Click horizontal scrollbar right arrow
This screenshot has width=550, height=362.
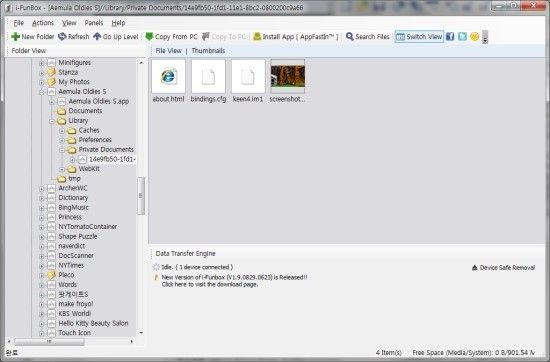click(132, 341)
